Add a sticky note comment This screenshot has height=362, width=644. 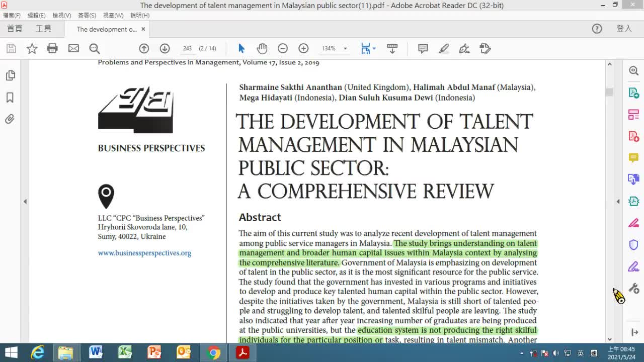pyautogui.click(x=423, y=48)
